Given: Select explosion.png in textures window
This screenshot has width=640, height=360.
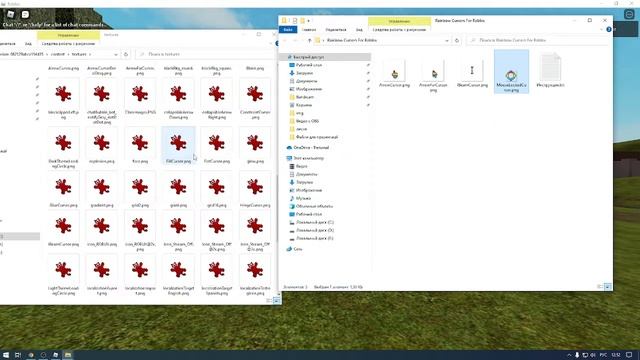Looking at the screenshot, I should pyautogui.click(x=102, y=146).
